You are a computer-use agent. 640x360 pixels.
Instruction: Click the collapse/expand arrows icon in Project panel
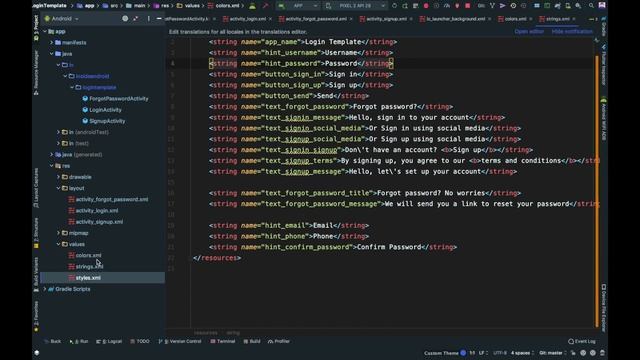136,18
